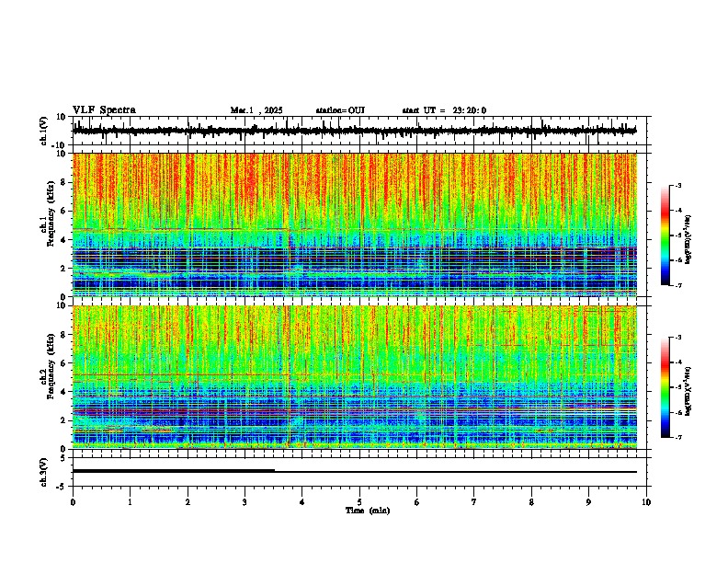The height and width of the screenshot is (563, 728).
Task: Click time axis tick label "3"
Action: click(x=245, y=502)
